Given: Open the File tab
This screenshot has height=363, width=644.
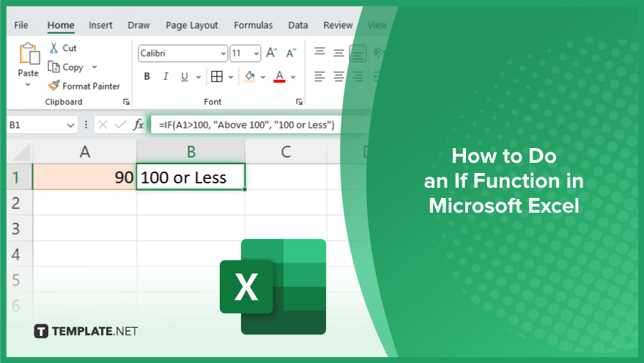Looking at the screenshot, I should (x=21, y=25).
